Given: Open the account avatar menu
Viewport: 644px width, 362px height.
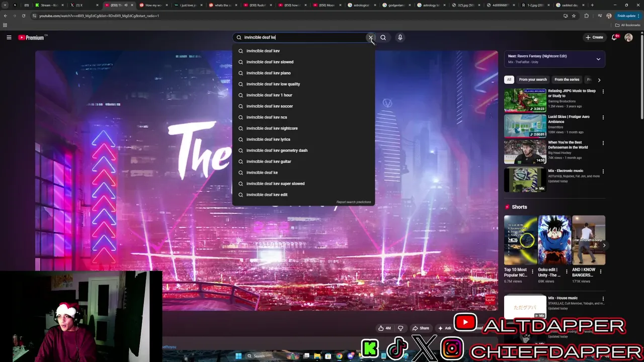Looking at the screenshot, I should coord(628,37).
